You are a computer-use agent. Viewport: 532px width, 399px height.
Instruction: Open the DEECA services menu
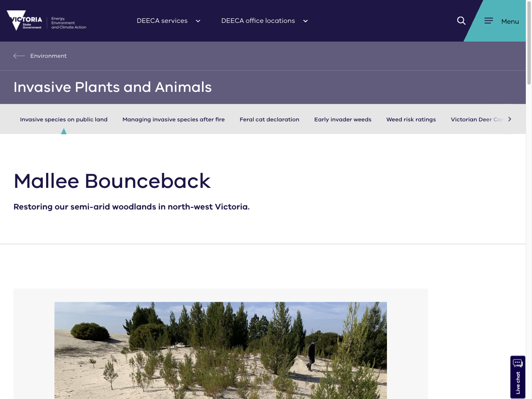click(x=162, y=20)
